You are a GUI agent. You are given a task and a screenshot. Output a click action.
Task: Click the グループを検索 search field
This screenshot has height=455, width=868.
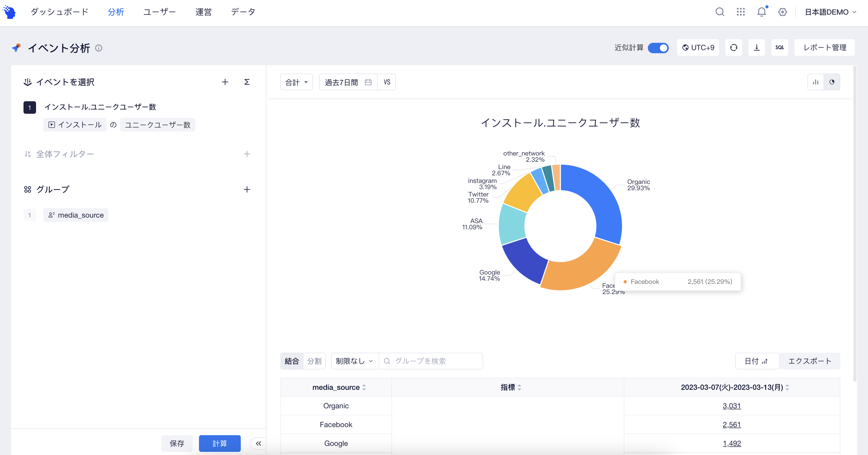[x=431, y=361]
